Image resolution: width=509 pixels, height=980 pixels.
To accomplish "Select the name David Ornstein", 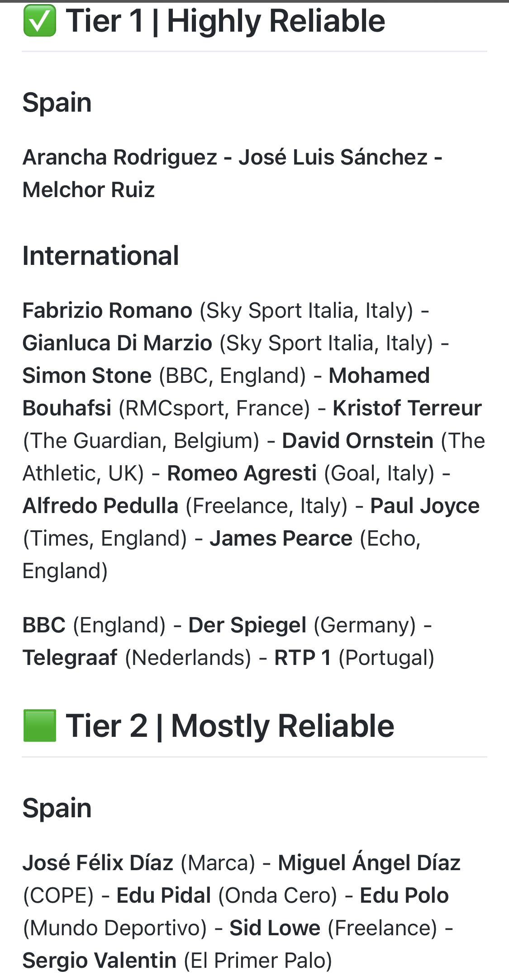I will point(357,441).
